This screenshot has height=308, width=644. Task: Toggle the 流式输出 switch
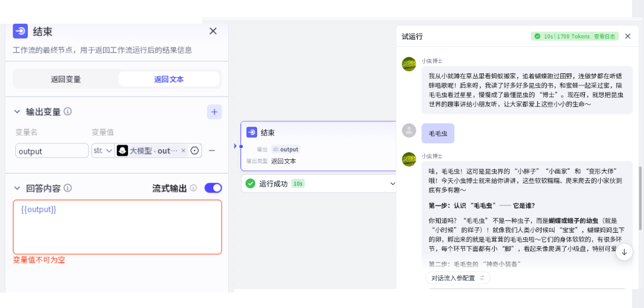click(213, 188)
